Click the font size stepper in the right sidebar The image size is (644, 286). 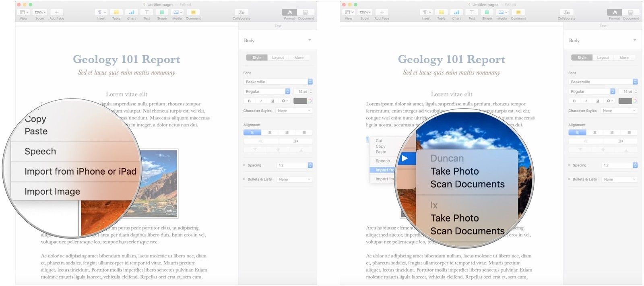click(x=636, y=91)
